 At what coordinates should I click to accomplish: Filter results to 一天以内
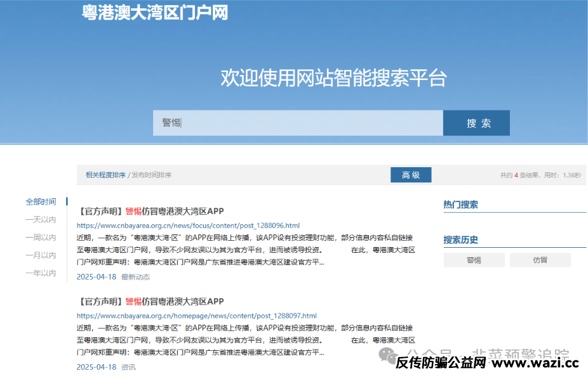[x=41, y=219]
